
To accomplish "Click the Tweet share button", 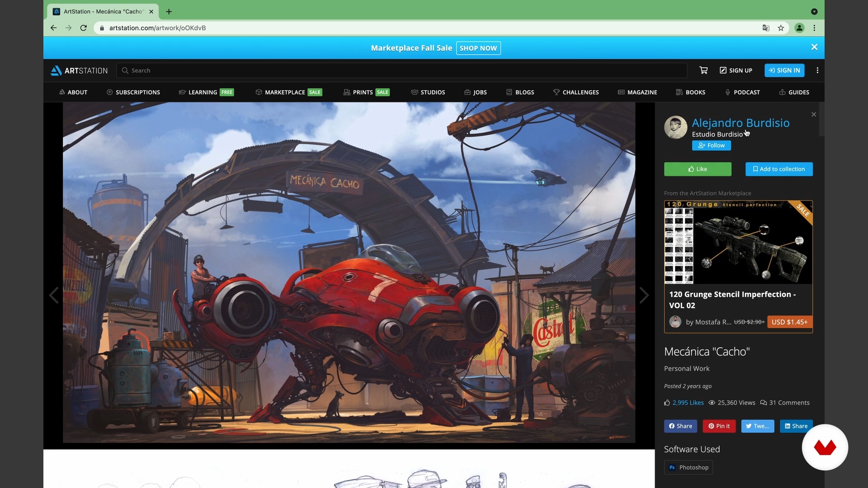I will tap(757, 426).
